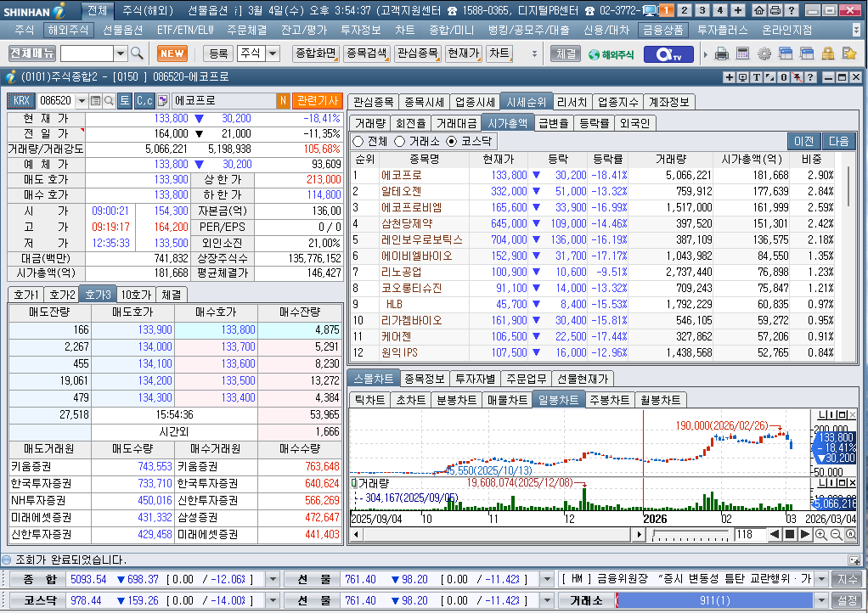Click the menu search input field
The height and width of the screenshot is (613, 868).
pos(87,53)
